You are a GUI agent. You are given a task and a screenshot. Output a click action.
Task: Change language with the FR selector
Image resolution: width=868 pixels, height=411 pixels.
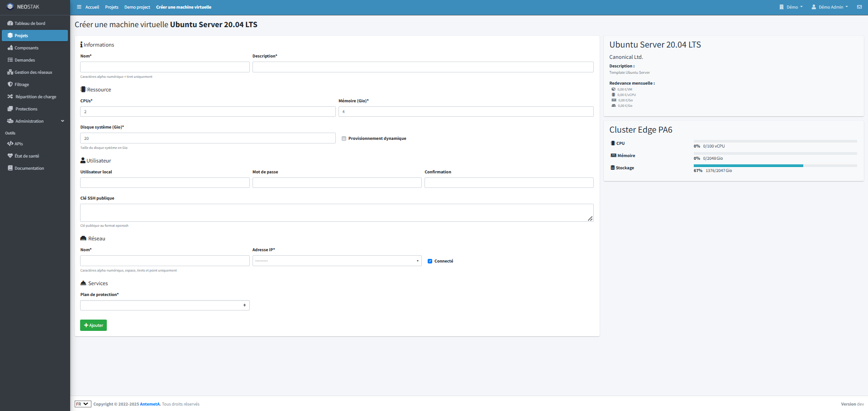[83, 404]
